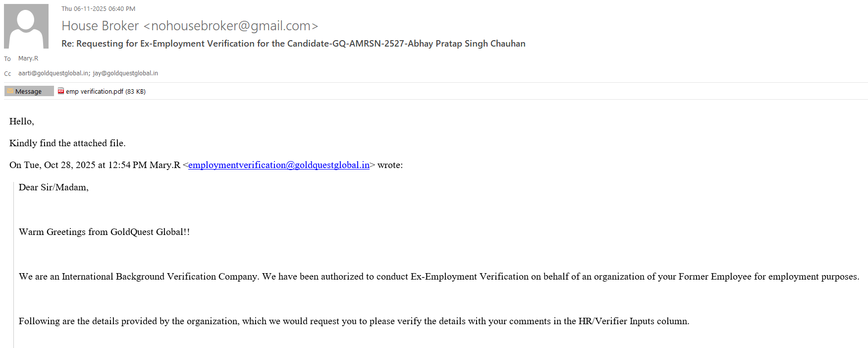Click the "Cc" field label
Screen dimensions: 868x348
7,74
